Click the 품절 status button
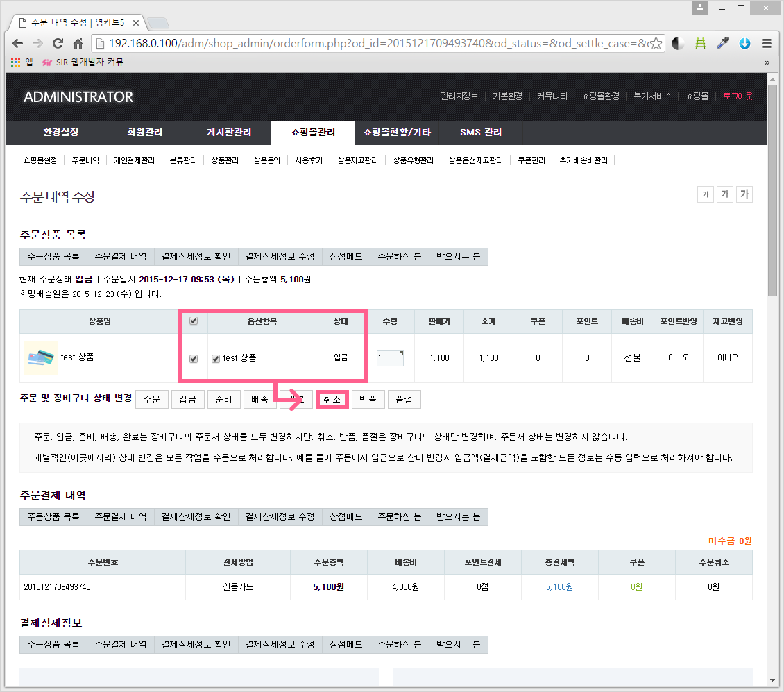 click(404, 399)
